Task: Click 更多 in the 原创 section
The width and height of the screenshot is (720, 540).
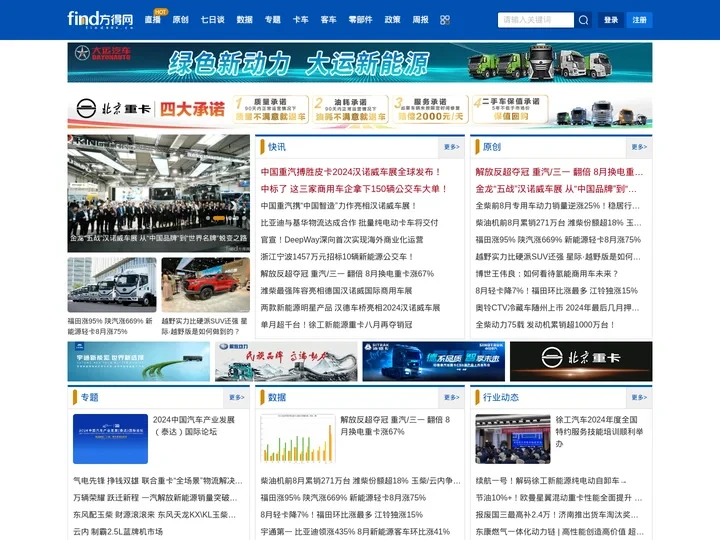Action: tap(639, 147)
